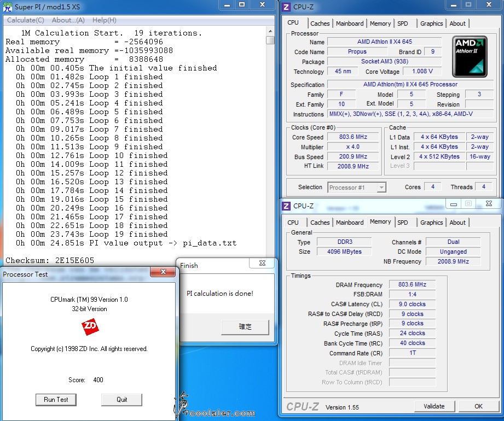Open the Help(H) menu in Super PI
Image resolution: width=504 pixels, height=421 pixels.
click(104, 20)
